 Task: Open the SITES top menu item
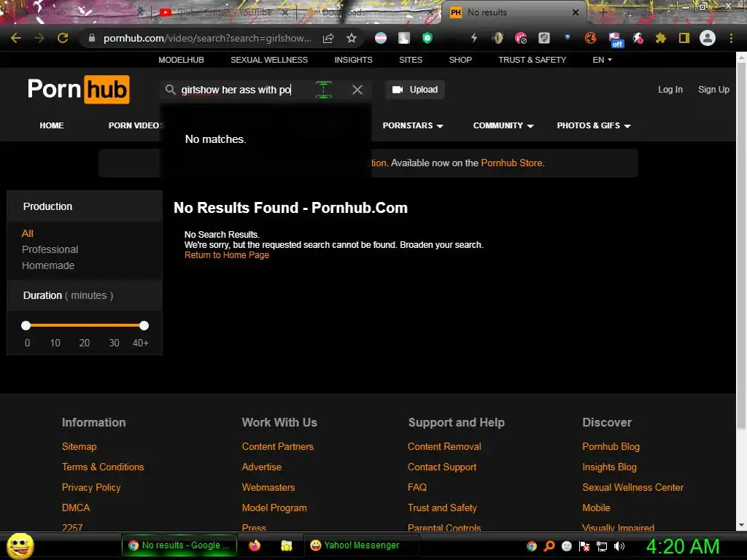pyautogui.click(x=411, y=60)
